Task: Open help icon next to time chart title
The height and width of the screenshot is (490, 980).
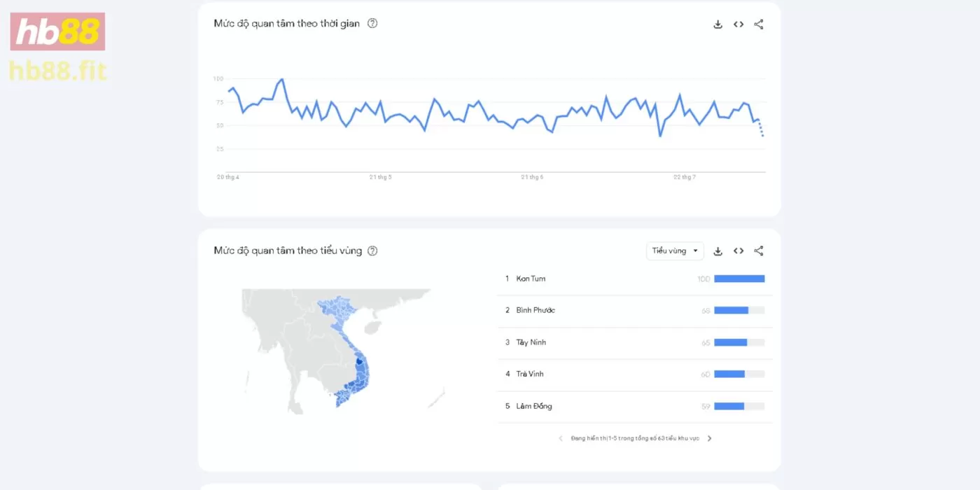Action: click(x=372, y=23)
